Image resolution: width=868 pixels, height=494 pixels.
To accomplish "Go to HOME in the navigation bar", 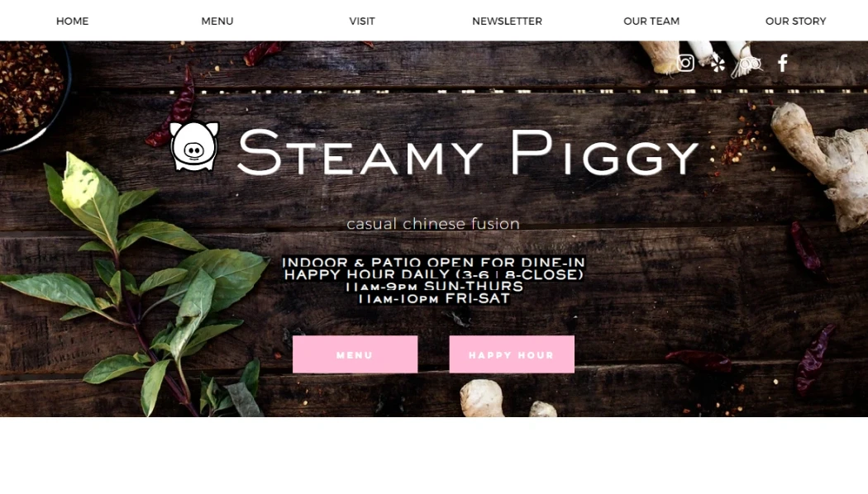I will coord(73,21).
